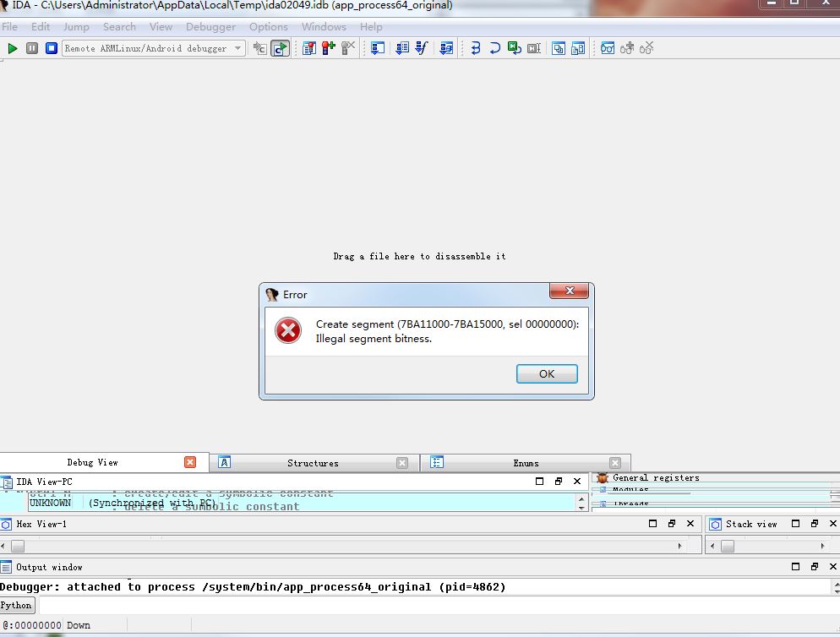Image resolution: width=840 pixels, height=637 pixels.
Task: Click the add breakpoint icon with green plus
Action: 329,48
